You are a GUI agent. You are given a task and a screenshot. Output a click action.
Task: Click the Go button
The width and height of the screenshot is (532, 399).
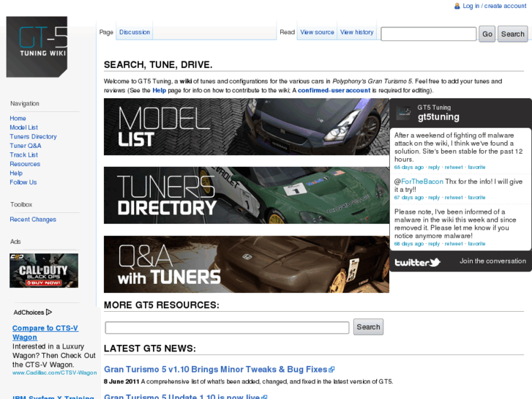[x=487, y=34]
